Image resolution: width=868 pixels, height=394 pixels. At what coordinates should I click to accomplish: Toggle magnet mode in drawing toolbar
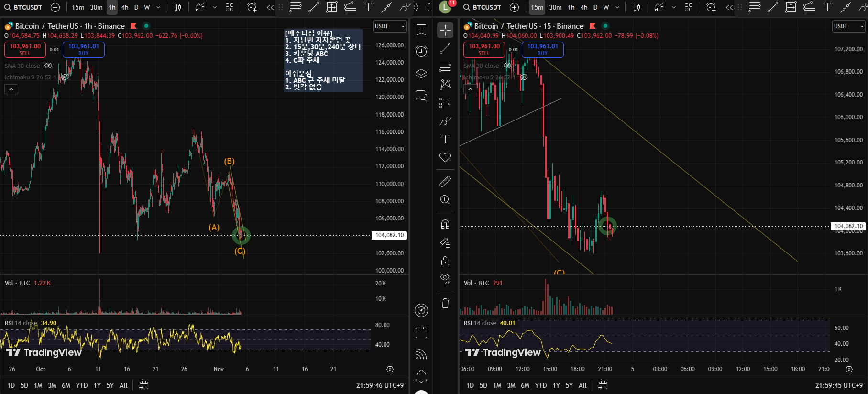pyautogui.click(x=445, y=224)
